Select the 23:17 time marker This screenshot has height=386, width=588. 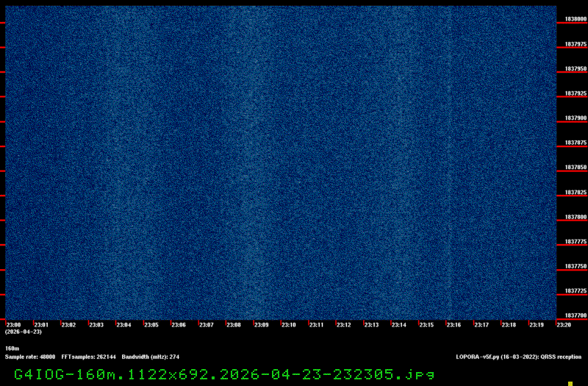(x=481, y=325)
